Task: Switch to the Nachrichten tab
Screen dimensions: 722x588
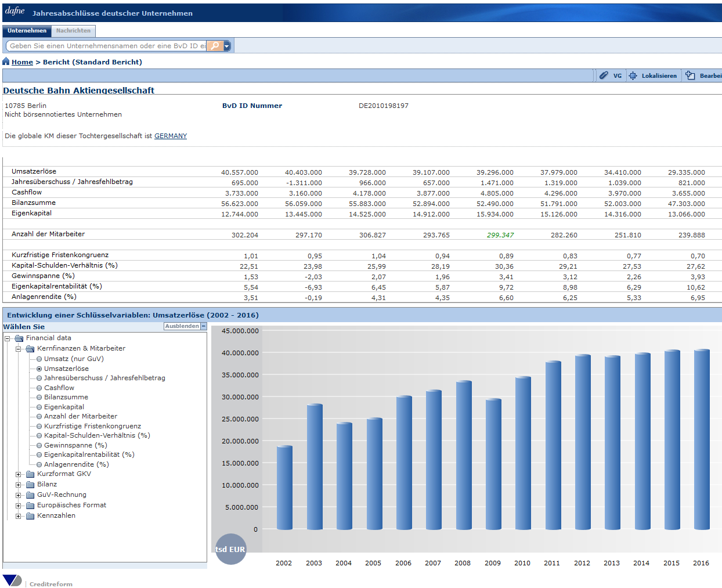Action: [73, 31]
